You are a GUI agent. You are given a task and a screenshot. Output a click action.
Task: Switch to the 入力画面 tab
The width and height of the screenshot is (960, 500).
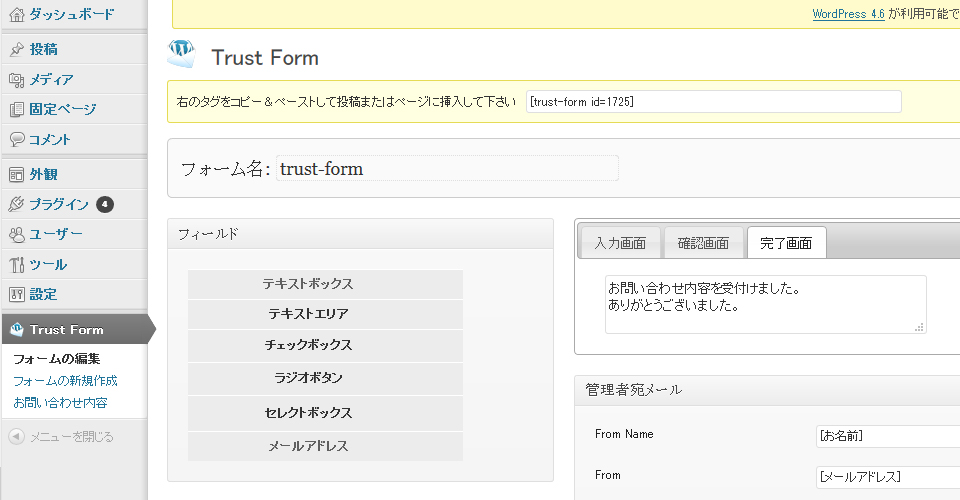pyautogui.click(x=620, y=243)
